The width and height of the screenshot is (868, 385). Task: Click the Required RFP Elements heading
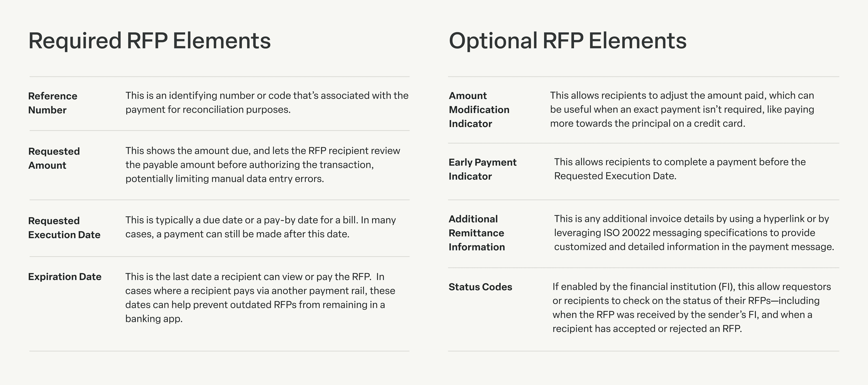click(149, 41)
